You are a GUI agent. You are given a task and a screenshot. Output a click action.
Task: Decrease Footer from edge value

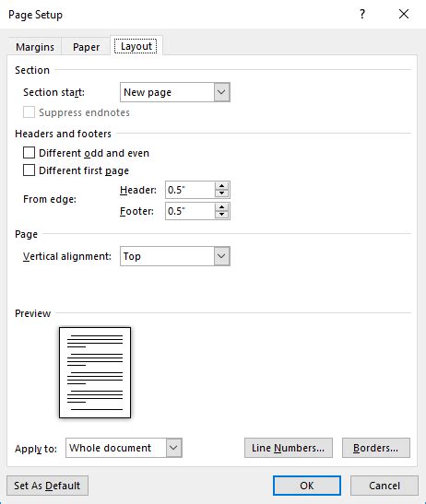221,215
